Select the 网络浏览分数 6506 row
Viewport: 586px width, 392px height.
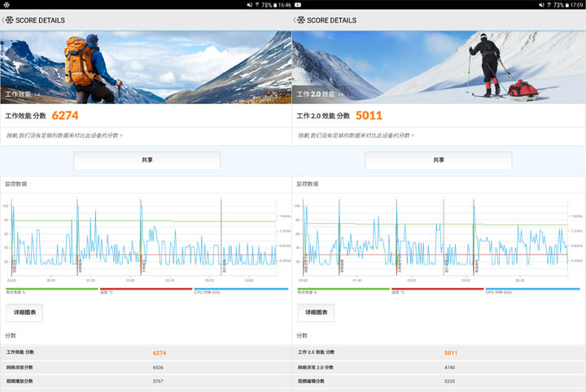click(145, 368)
